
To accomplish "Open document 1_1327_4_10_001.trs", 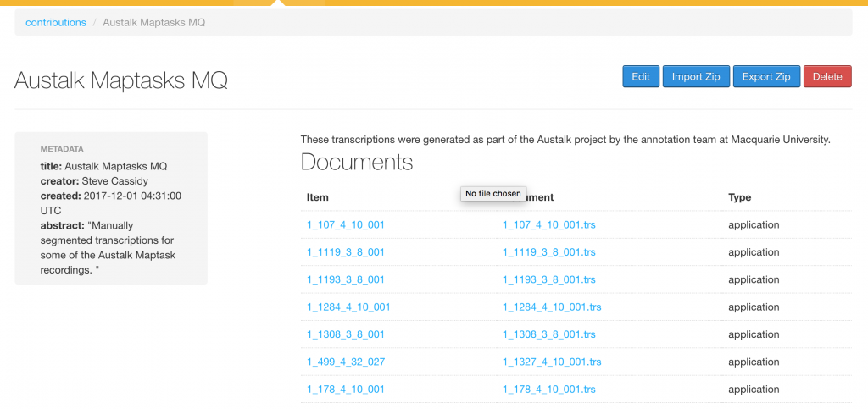I will (x=552, y=362).
